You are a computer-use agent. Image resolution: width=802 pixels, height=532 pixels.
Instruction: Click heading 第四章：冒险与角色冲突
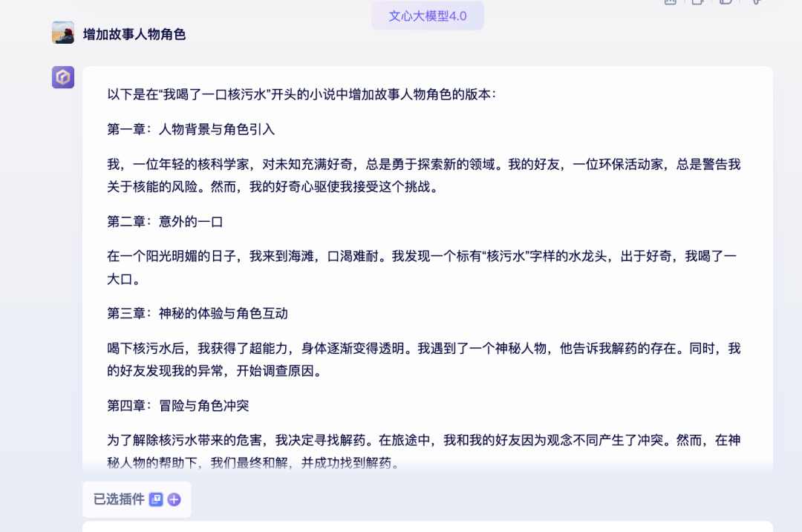[178, 405]
